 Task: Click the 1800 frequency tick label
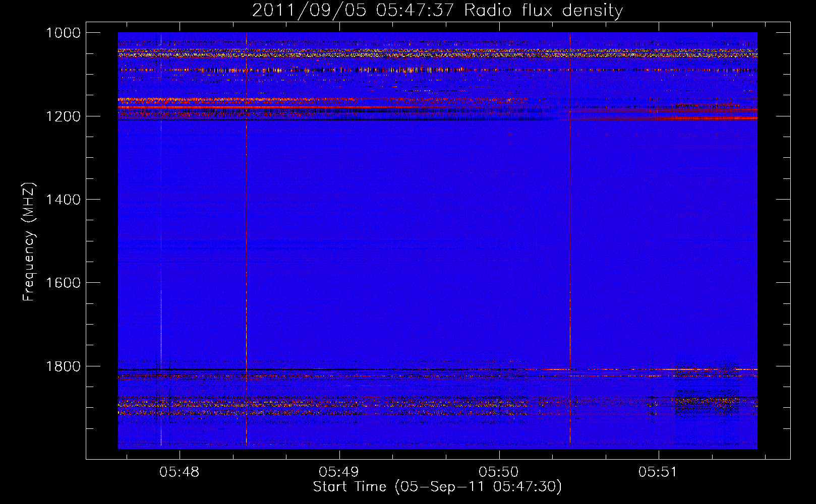[63, 366]
